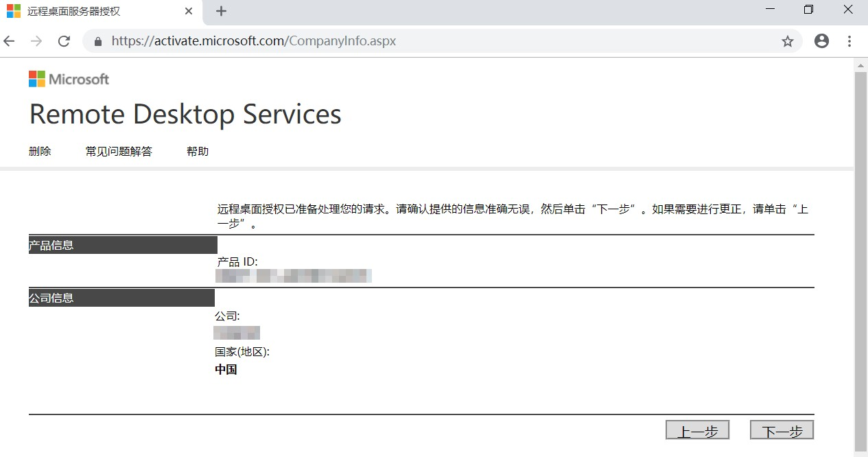
Task: View site security lock information
Action: (98, 41)
